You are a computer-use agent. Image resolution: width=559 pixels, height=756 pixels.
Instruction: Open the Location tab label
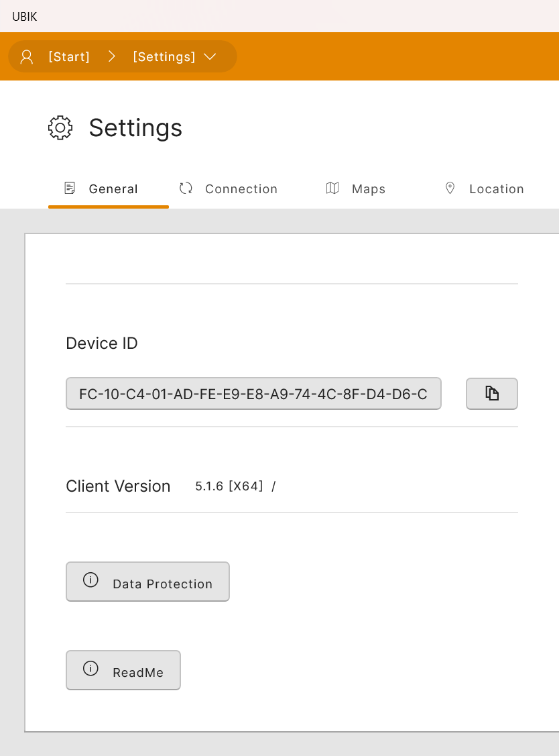pos(496,189)
